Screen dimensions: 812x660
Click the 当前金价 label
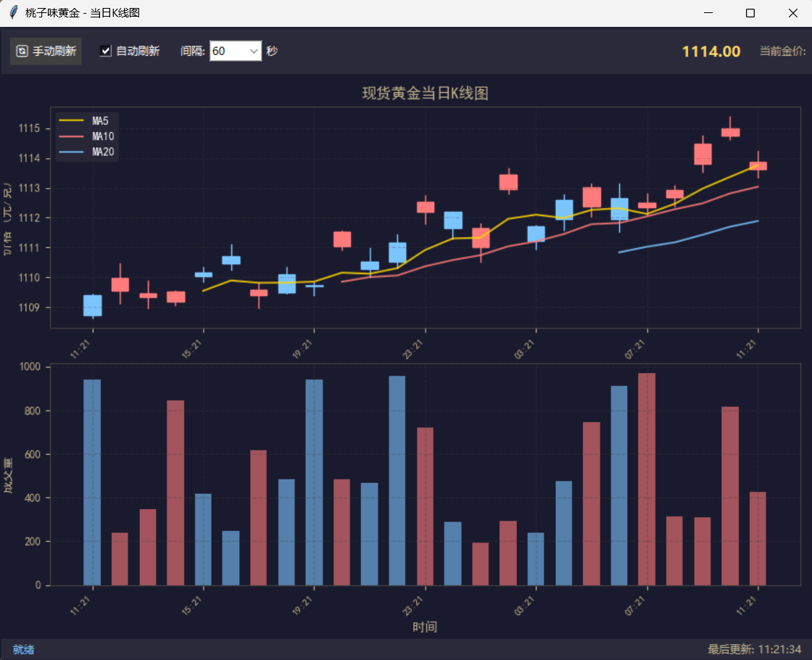click(x=782, y=51)
